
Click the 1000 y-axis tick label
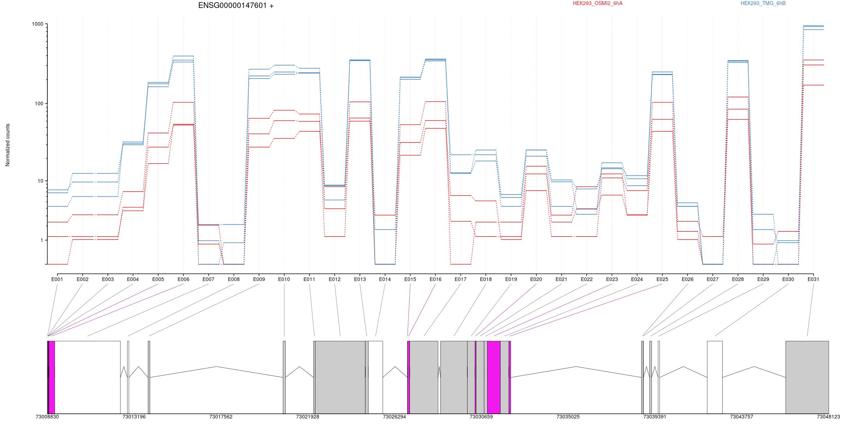click(37, 24)
